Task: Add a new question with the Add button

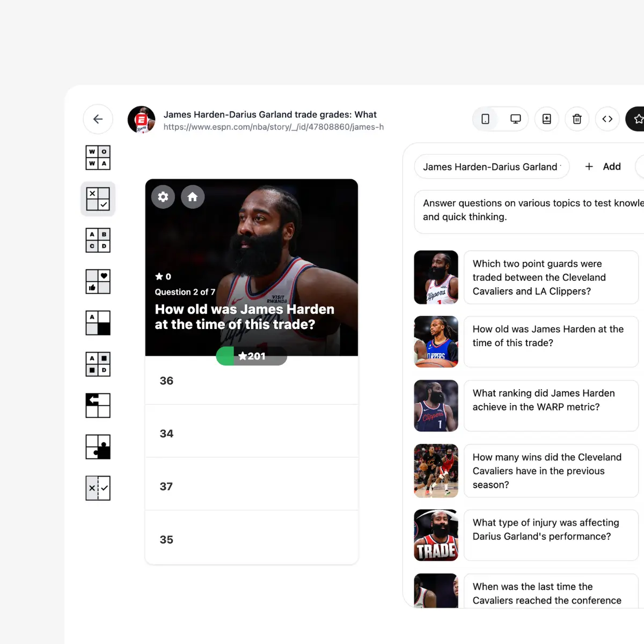Action: click(603, 166)
